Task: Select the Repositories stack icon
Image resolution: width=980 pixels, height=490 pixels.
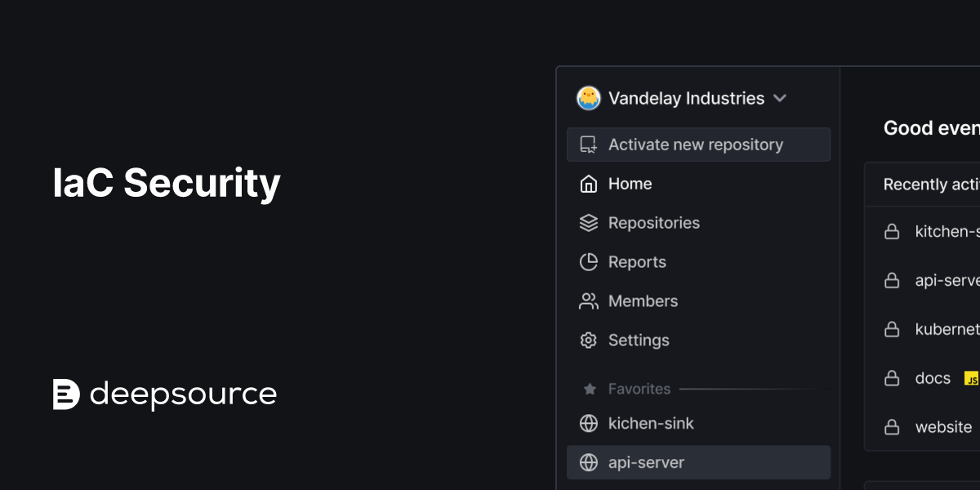Action: (x=587, y=222)
